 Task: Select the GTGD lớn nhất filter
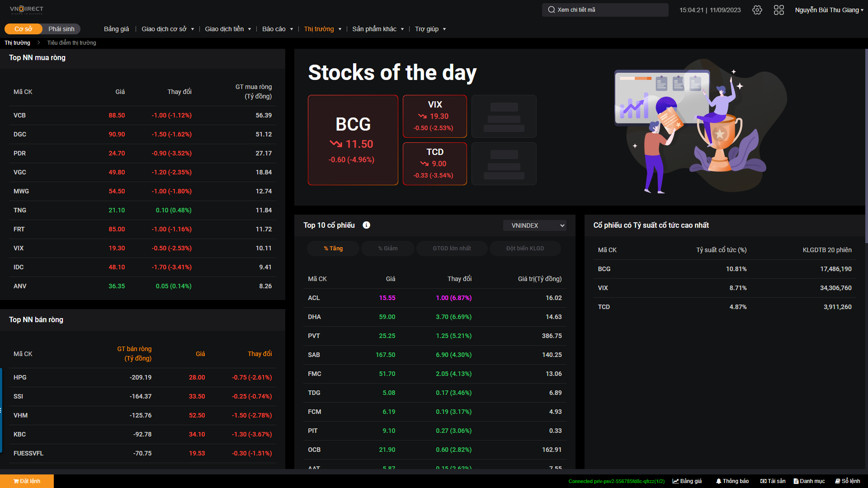tap(452, 249)
